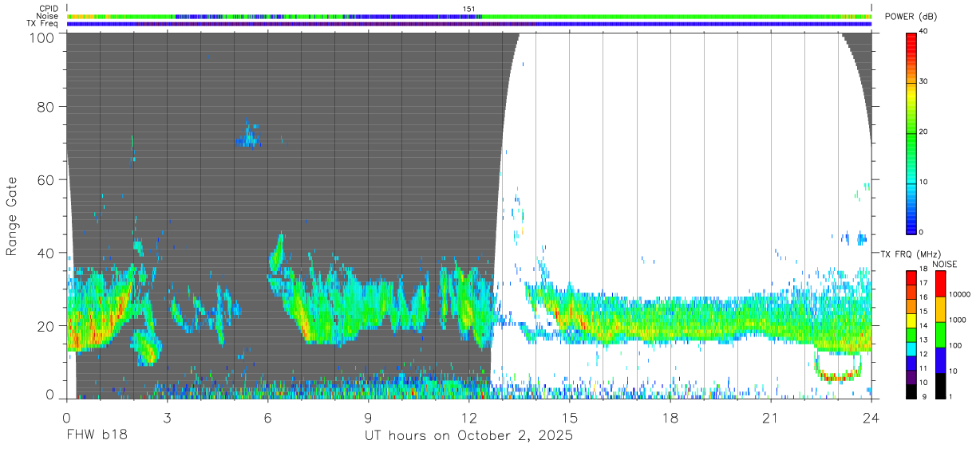Click the TX FRQ (MHz) legend title

click(910, 254)
